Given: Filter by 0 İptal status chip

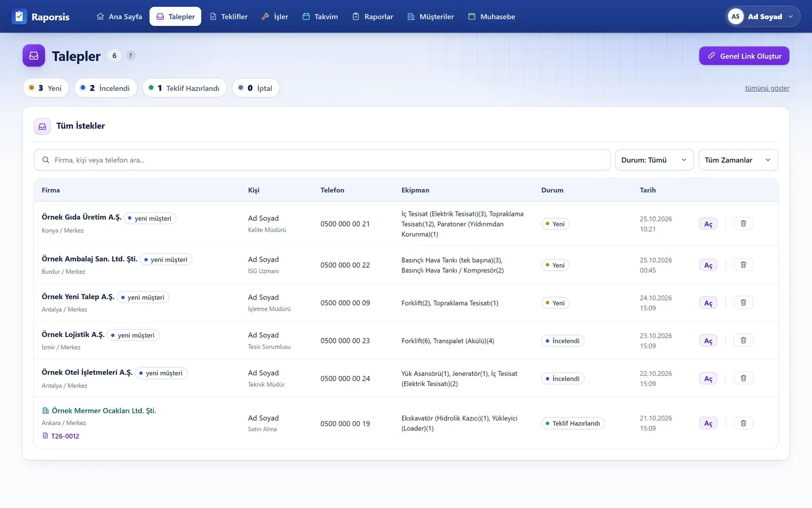Looking at the screenshot, I should [256, 88].
